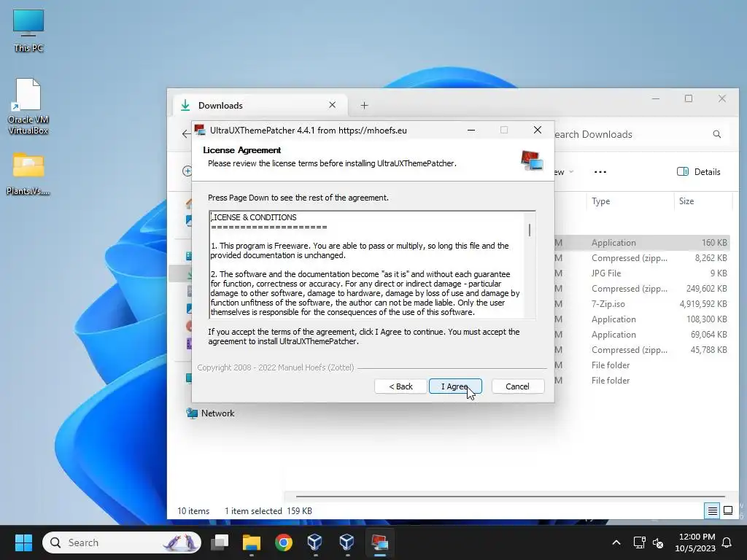
Task: Click the network status tray icon
Action: 639,542
